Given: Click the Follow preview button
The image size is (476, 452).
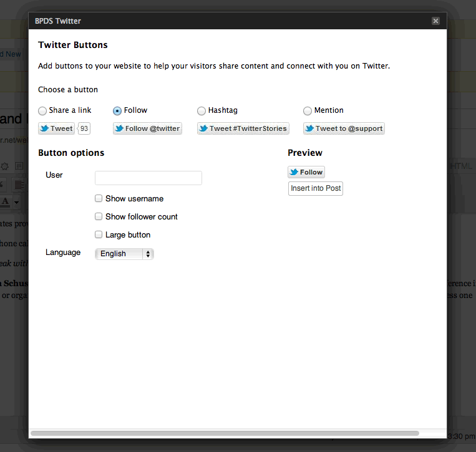Looking at the screenshot, I should (306, 172).
